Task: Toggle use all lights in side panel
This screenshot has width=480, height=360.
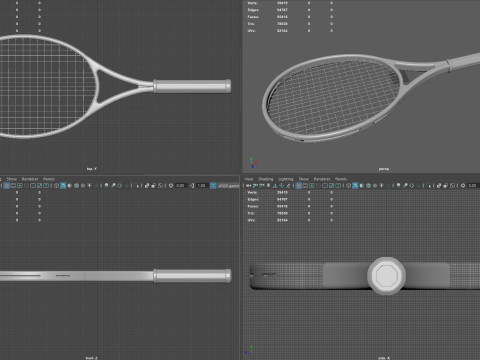Action: (x=382, y=185)
